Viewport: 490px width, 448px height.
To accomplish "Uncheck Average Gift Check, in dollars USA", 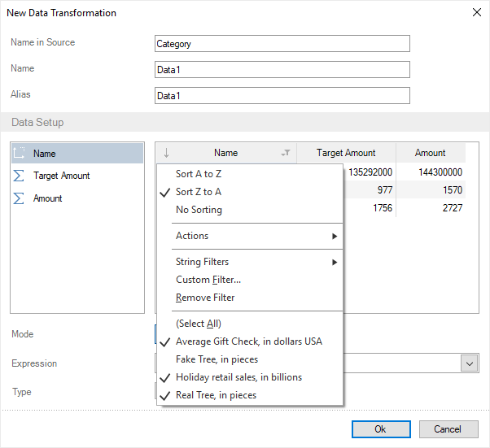I will click(x=248, y=341).
